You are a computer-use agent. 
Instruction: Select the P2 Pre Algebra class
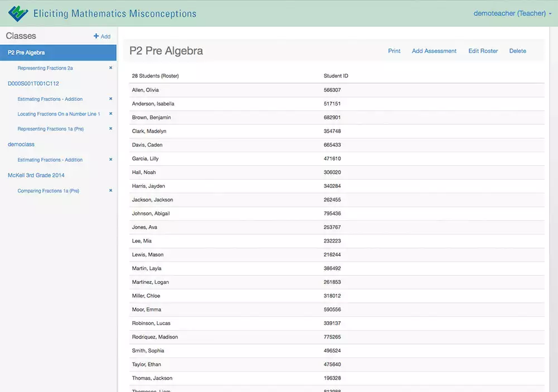pyautogui.click(x=26, y=53)
